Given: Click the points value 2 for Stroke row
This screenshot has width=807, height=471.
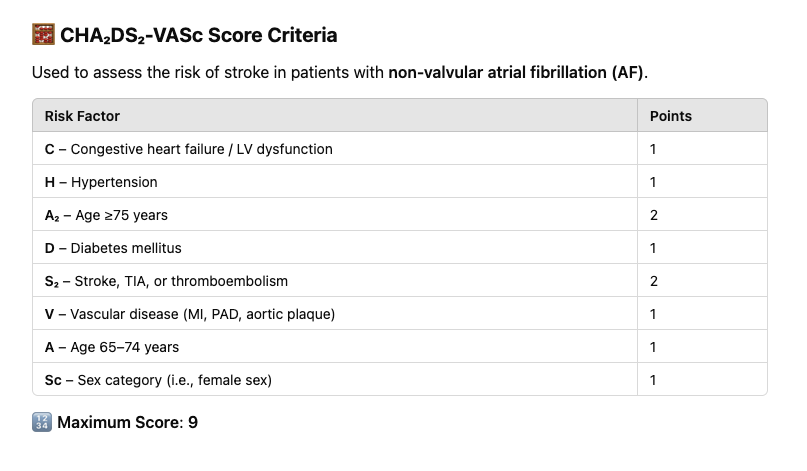Looking at the screenshot, I should (654, 281).
